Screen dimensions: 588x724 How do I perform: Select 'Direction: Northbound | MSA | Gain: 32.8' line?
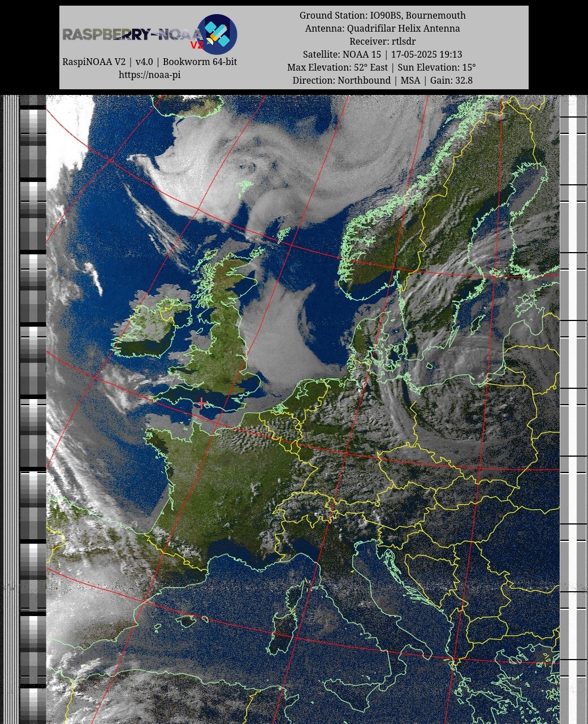(x=382, y=80)
